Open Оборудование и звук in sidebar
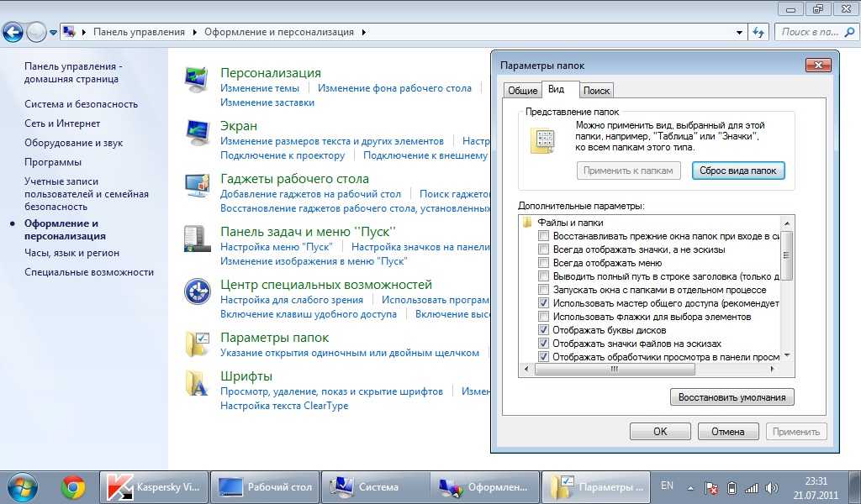 point(74,143)
